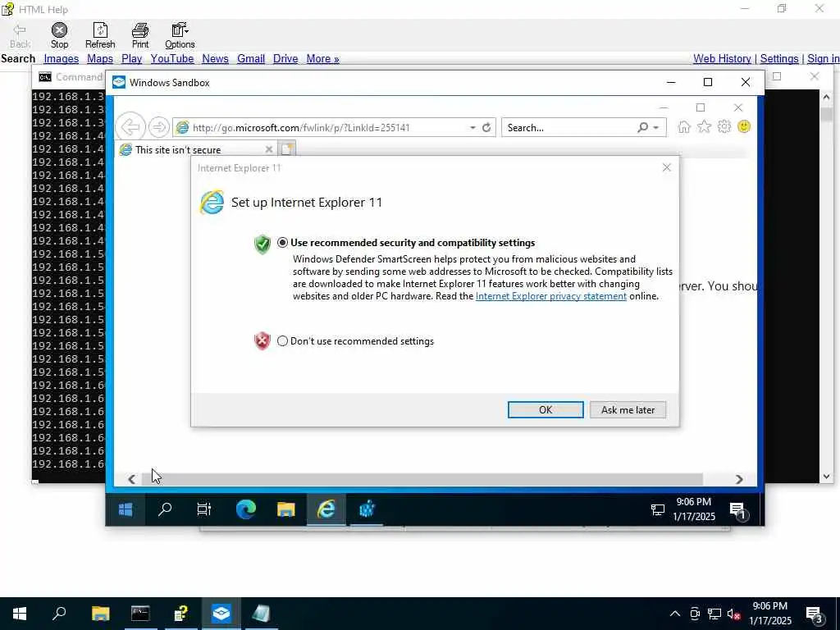This screenshot has height=630, width=840.
Task: Open sandbox notification center icon
Action: (738, 510)
